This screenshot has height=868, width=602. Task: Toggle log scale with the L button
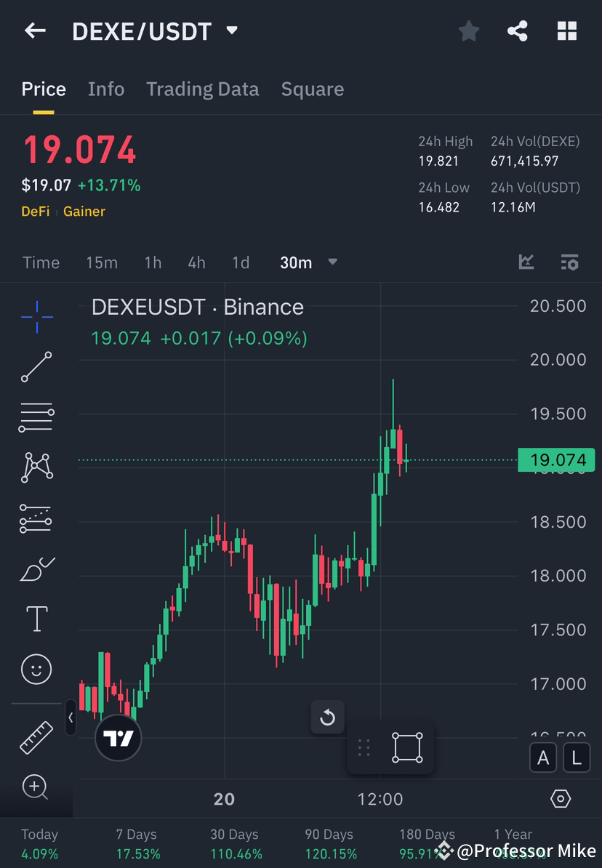coord(576,758)
